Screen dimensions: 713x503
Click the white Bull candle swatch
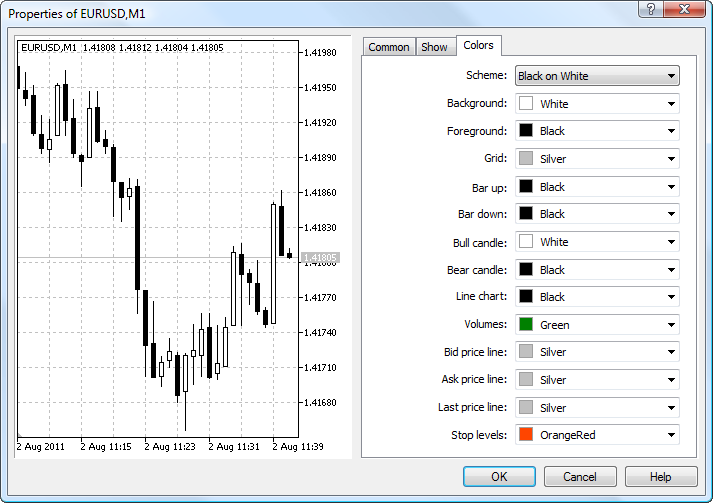click(x=526, y=241)
